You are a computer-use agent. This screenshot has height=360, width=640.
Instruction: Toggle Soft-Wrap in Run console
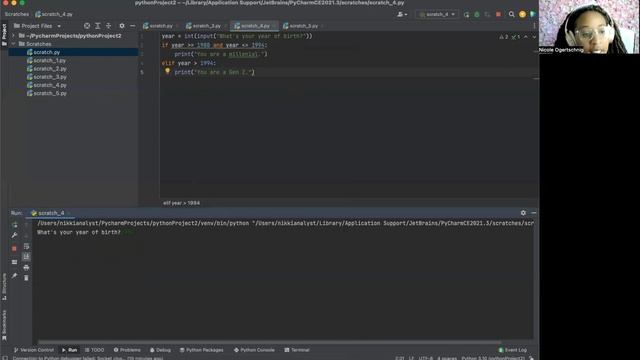coord(26,246)
